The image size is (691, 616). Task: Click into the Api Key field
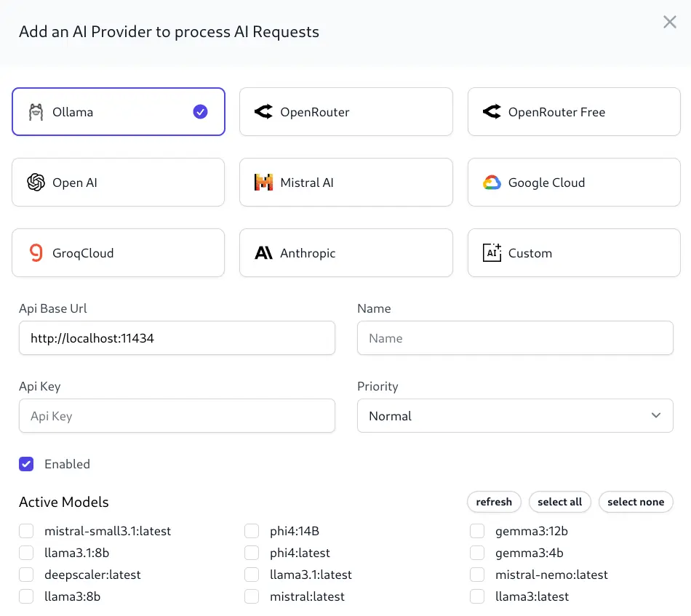(x=177, y=415)
